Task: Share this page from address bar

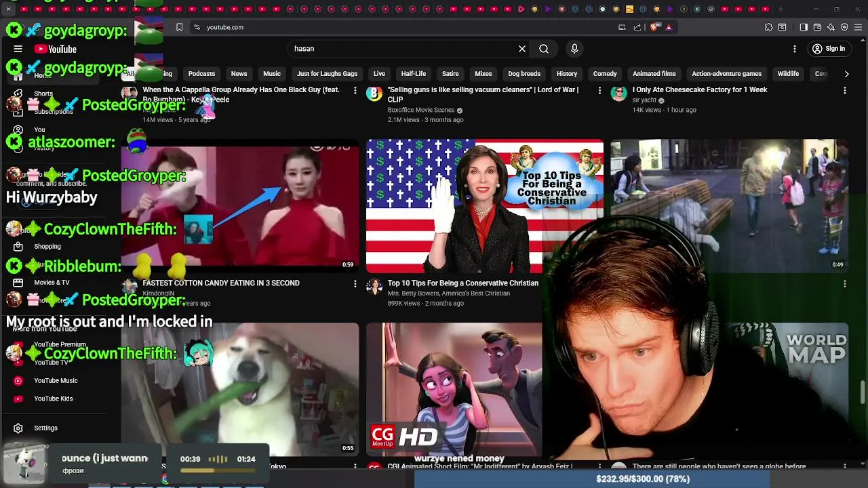Action: pos(637,27)
